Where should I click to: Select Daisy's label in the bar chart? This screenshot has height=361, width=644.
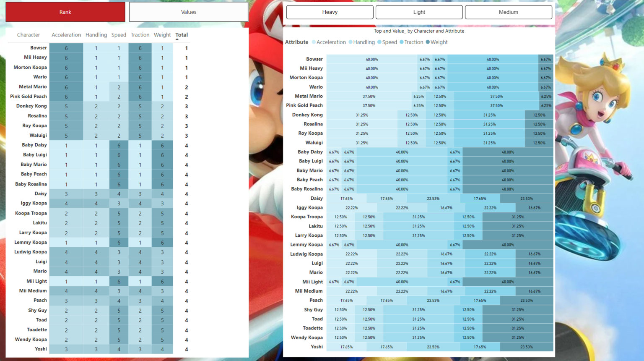[317, 199]
